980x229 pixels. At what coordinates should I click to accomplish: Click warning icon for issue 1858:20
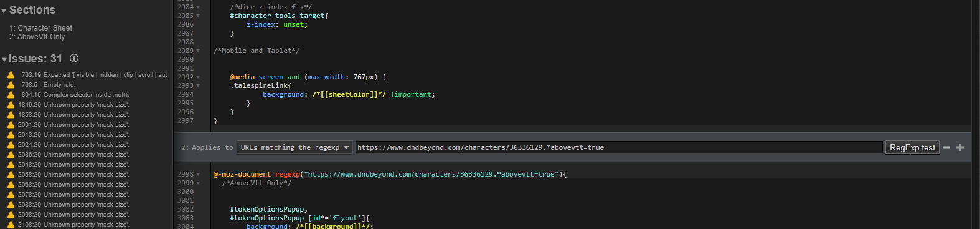11,115
